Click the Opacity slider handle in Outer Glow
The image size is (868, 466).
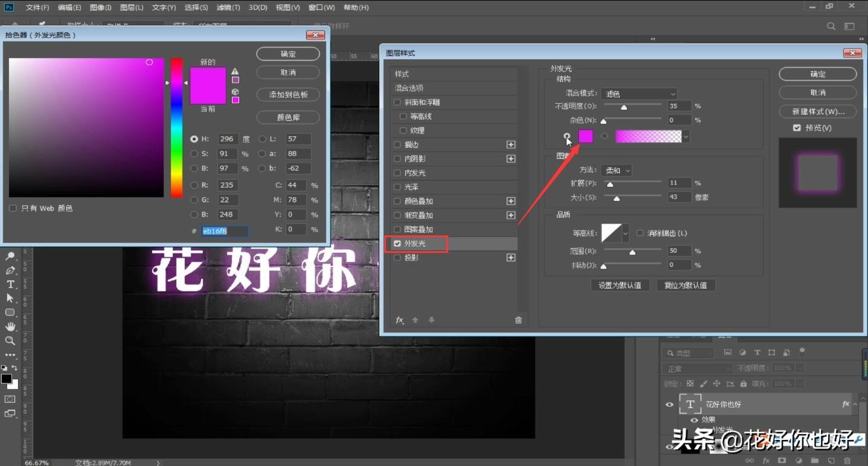click(x=624, y=107)
